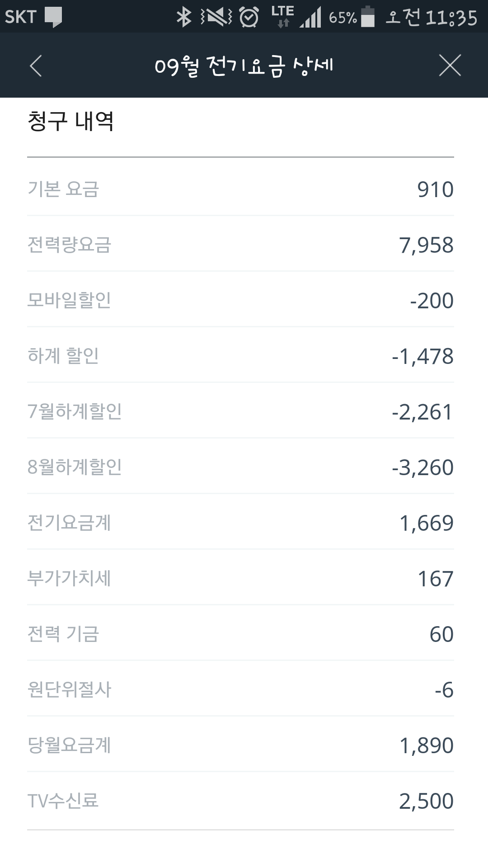Tap the message notification icon
488x868 pixels.
[53, 17]
